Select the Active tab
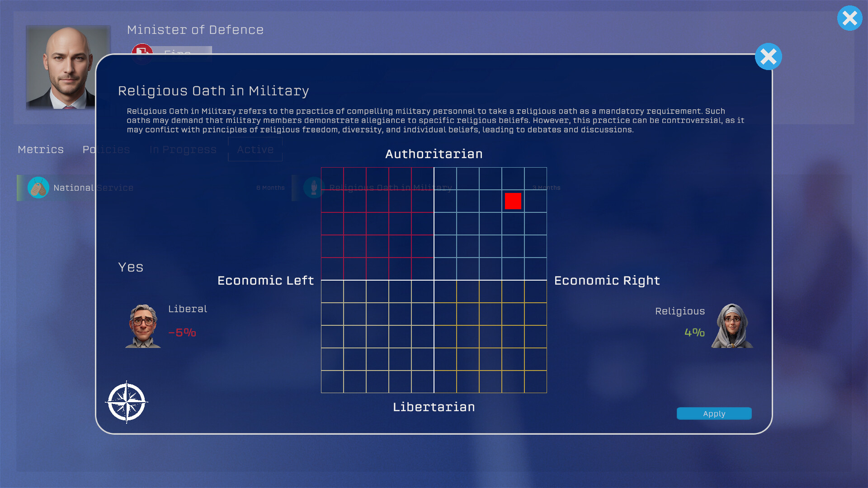 255,150
